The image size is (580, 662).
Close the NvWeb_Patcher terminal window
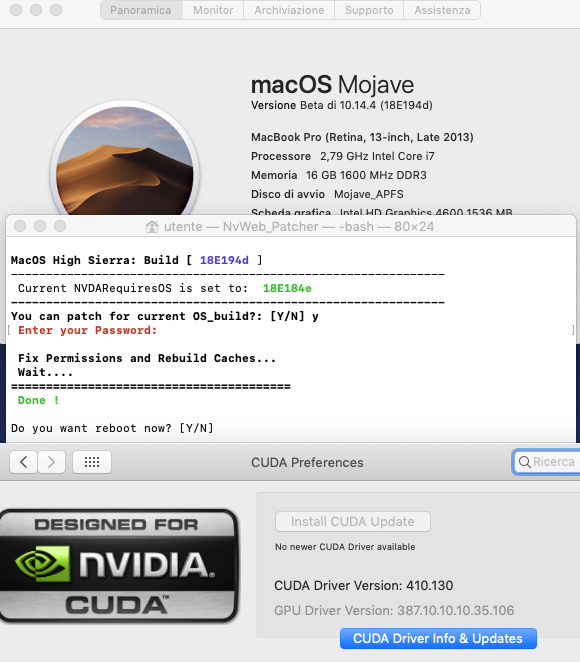[20, 226]
